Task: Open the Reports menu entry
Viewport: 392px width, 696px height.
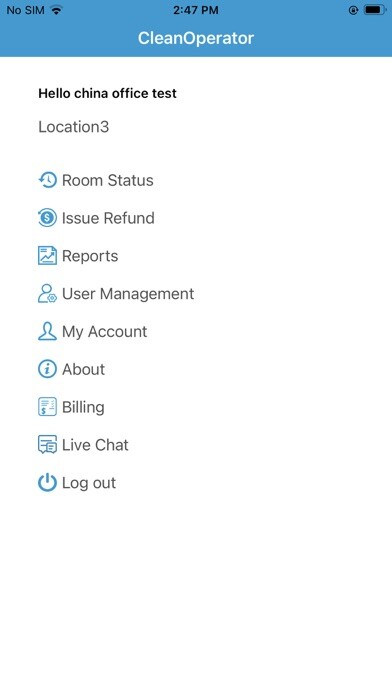Action: point(90,256)
